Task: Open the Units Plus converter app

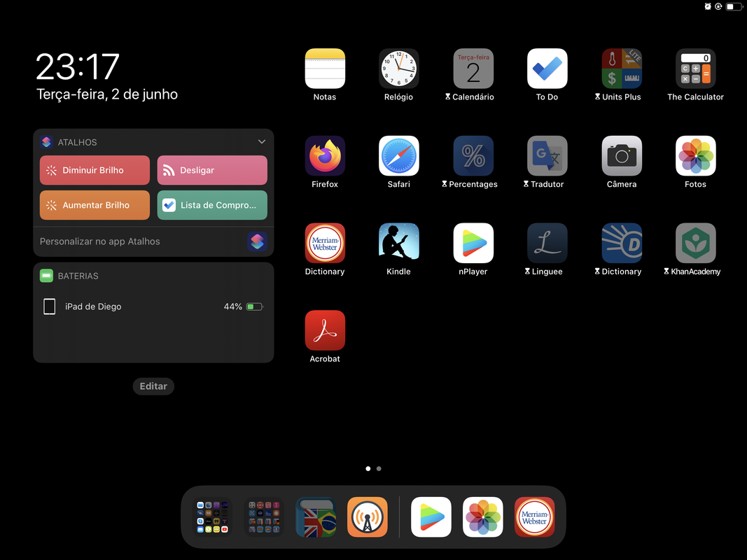Action: [x=621, y=69]
